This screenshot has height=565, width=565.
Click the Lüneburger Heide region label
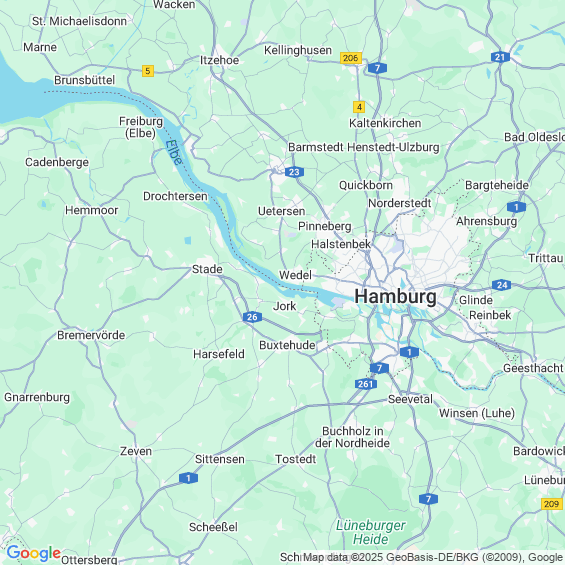coord(370,532)
